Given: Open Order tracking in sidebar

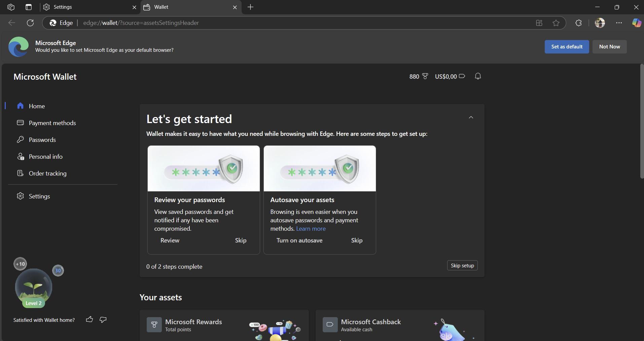Looking at the screenshot, I should pyautogui.click(x=63, y=173).
